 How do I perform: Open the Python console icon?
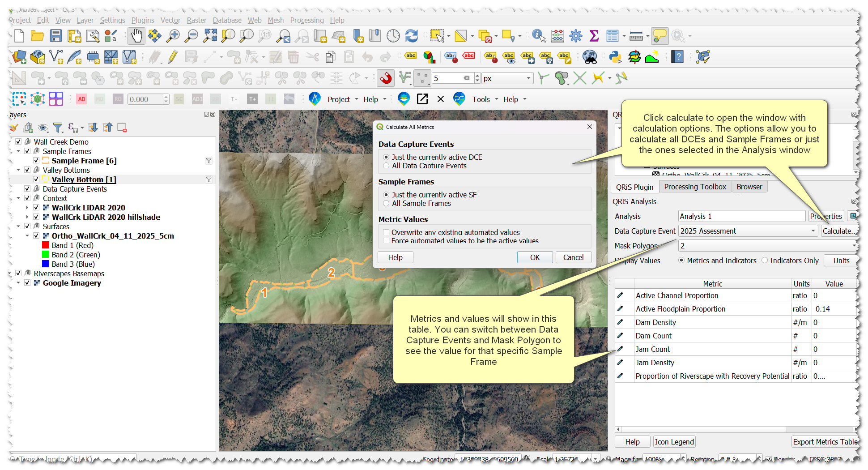coord(616,57)
